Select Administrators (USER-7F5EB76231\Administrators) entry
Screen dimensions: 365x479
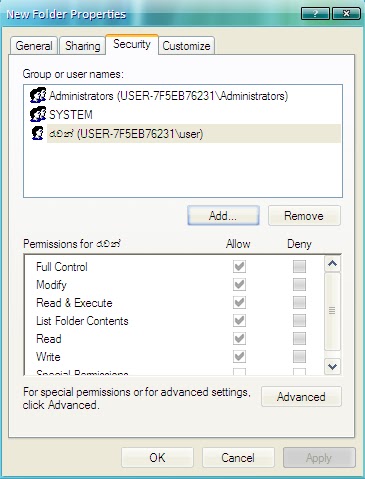168,96
